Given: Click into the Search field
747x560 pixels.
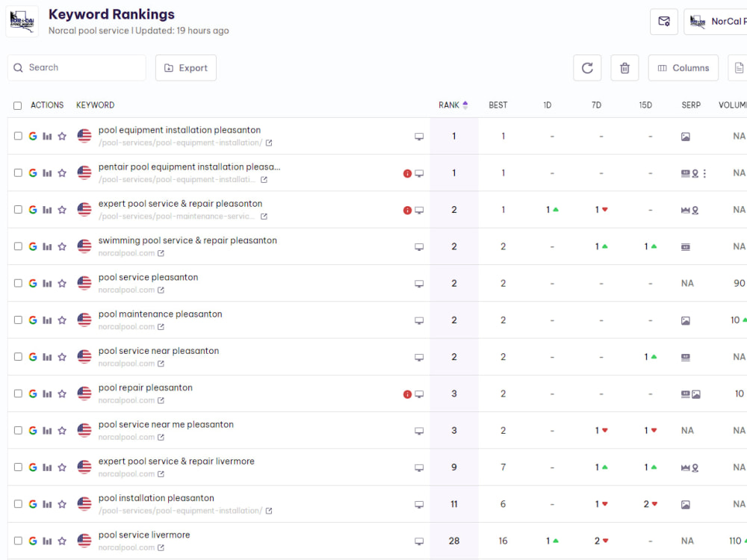Looking at the screenshot, I should [x=77, y=68].
